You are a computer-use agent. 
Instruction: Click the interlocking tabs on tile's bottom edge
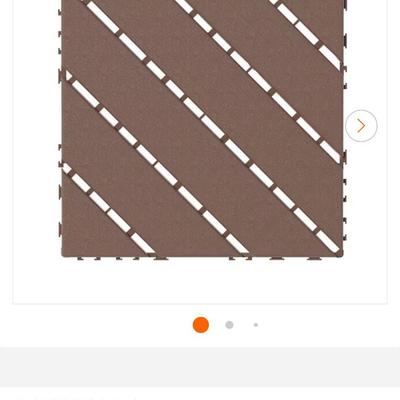click(x=202, y=258)
